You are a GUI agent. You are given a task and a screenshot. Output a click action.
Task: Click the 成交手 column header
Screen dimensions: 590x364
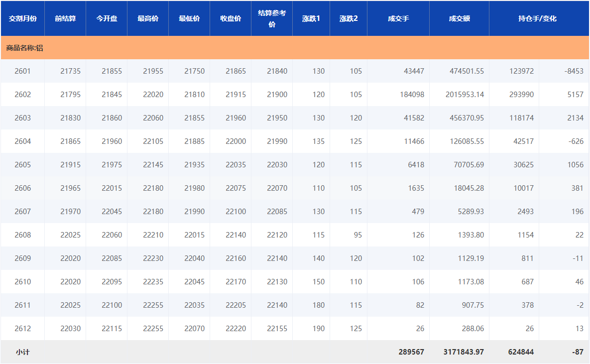point(398,18)
